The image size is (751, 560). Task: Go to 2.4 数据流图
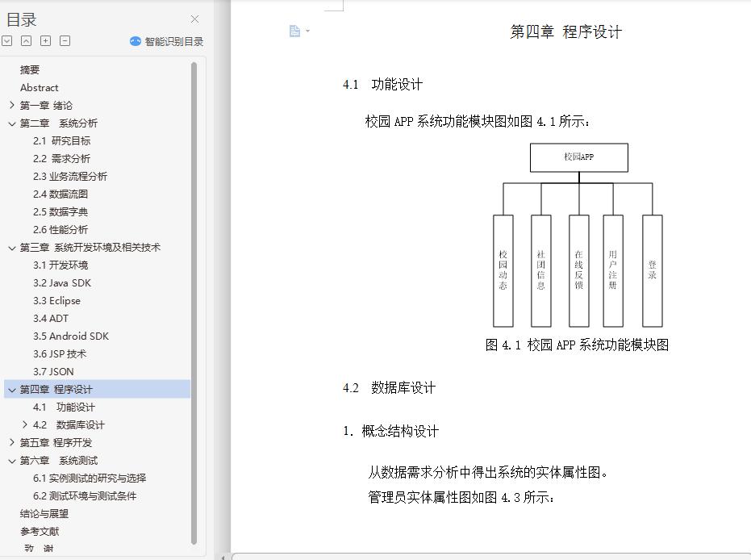point(60,194)
